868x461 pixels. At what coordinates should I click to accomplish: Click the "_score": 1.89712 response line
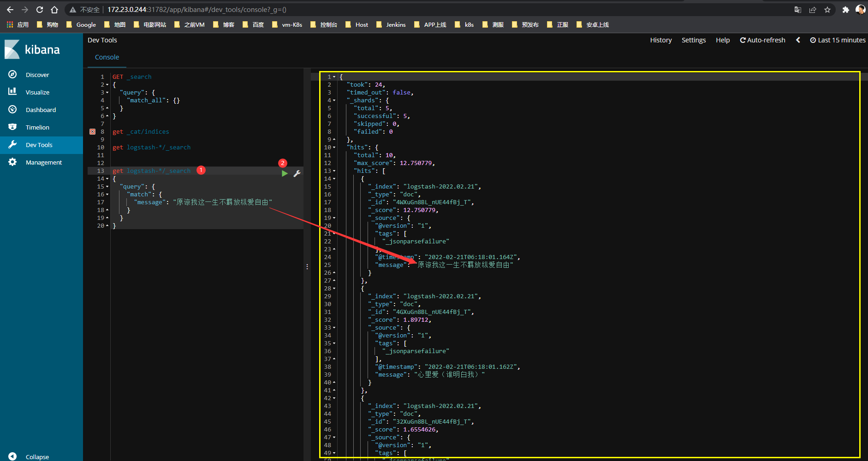399,320
